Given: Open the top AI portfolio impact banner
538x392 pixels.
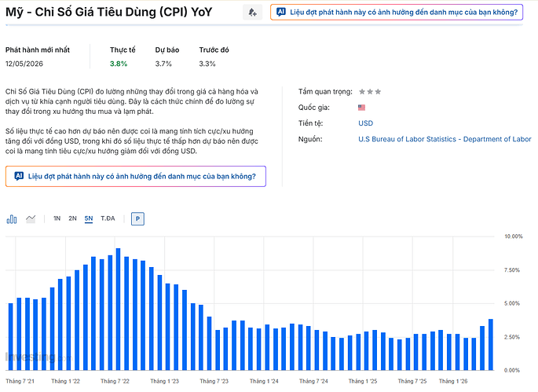Looking at the screenshot, I should click(397, 13).
